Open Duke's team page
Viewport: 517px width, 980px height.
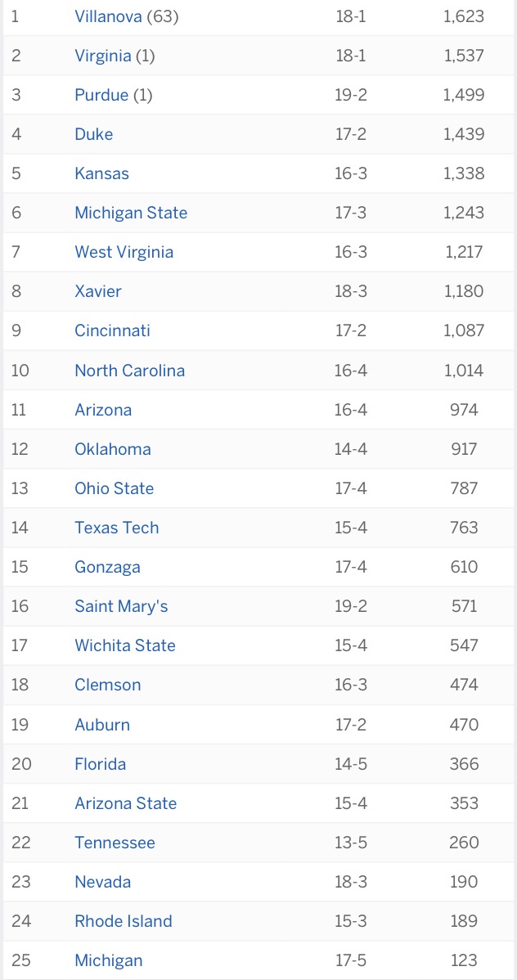tap(94, 134)
